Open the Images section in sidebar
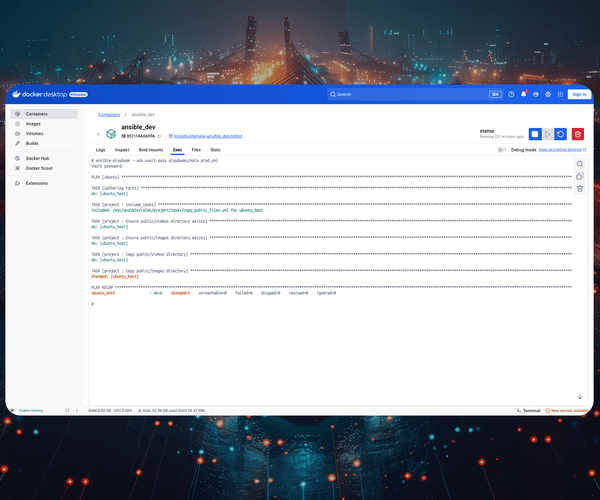The width and height of the screenshot is (600, 500). pos(44,124)
